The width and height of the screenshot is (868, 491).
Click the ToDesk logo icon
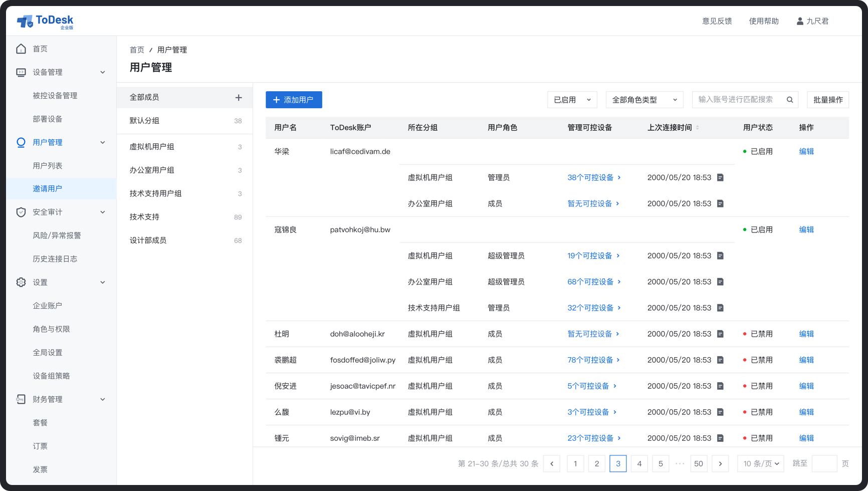point(25,21)
